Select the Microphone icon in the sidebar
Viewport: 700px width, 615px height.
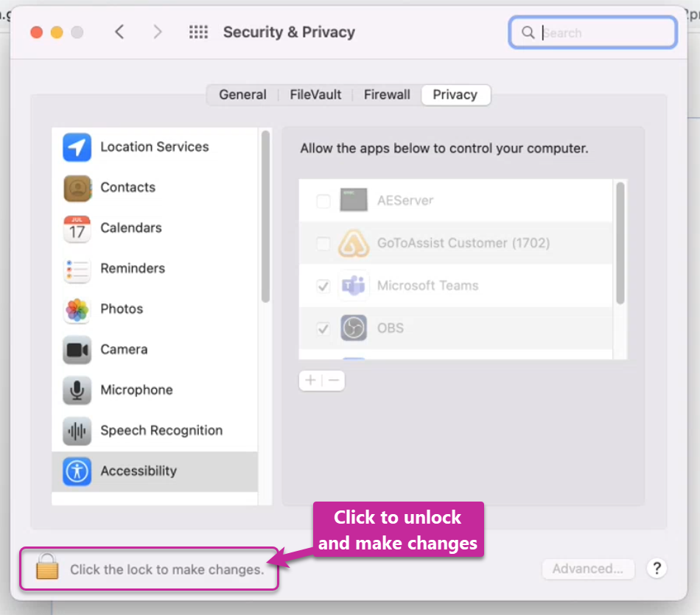pyautogui.click(x=77, y=390)
